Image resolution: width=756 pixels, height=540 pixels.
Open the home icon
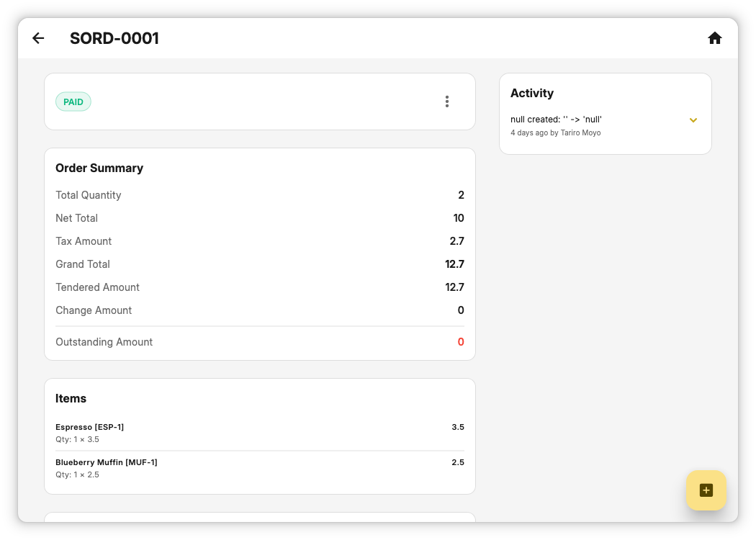[714, 38]
